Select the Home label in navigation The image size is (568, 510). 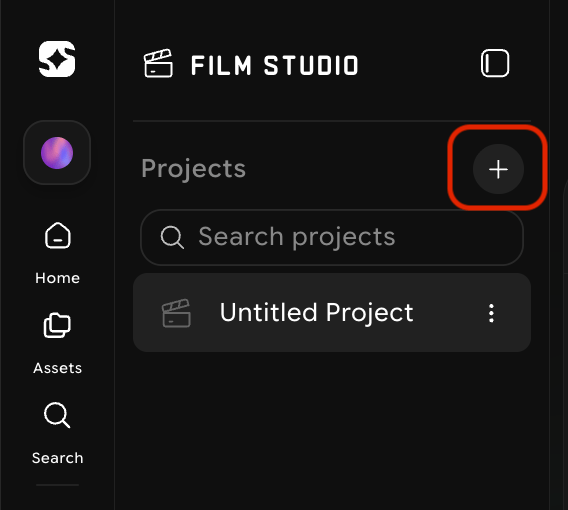click(x=57, y=278)
